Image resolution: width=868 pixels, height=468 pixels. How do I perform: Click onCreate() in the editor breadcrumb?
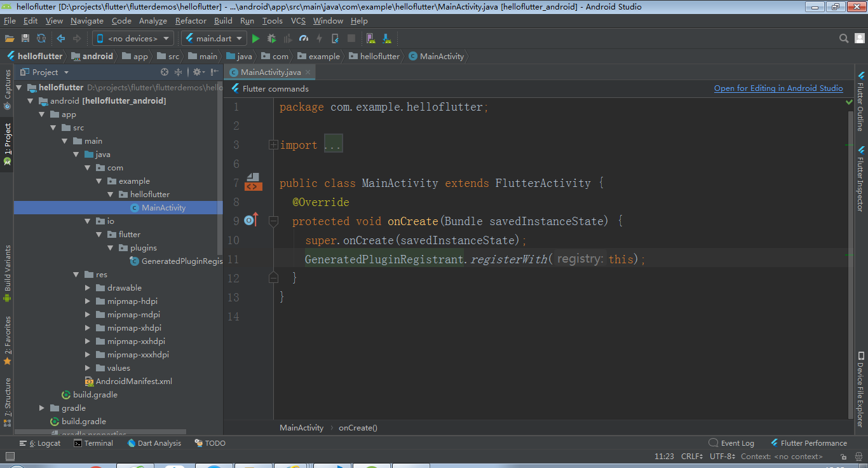point(358,428)
